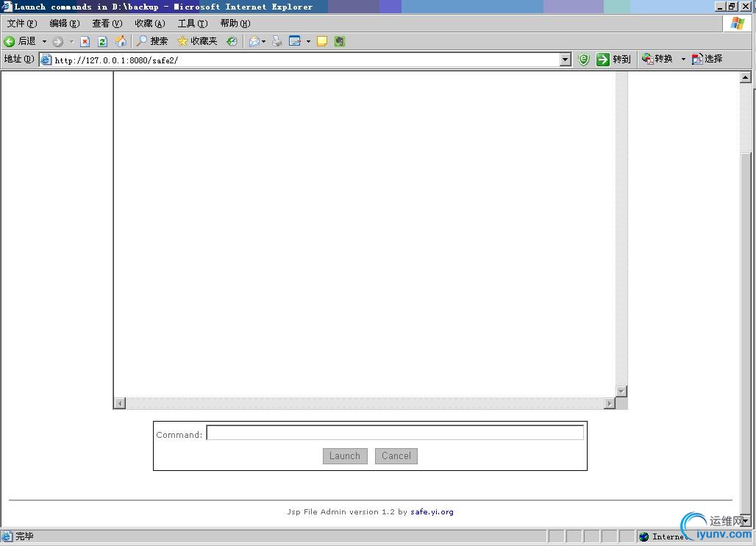This screenshot has width=756, height=546.
Task: Click the status bar page icon
Action: pyautogui.click(x=7, y=536)
